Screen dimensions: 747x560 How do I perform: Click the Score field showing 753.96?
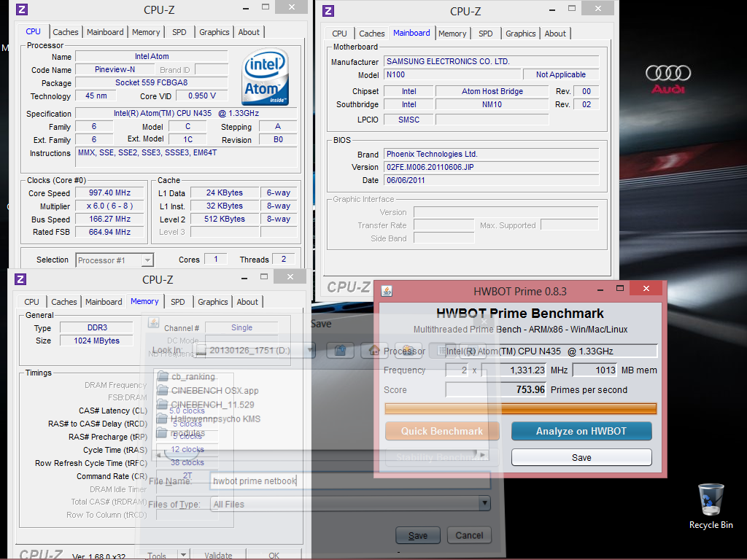pyautogui.click(x=496, y=389)
